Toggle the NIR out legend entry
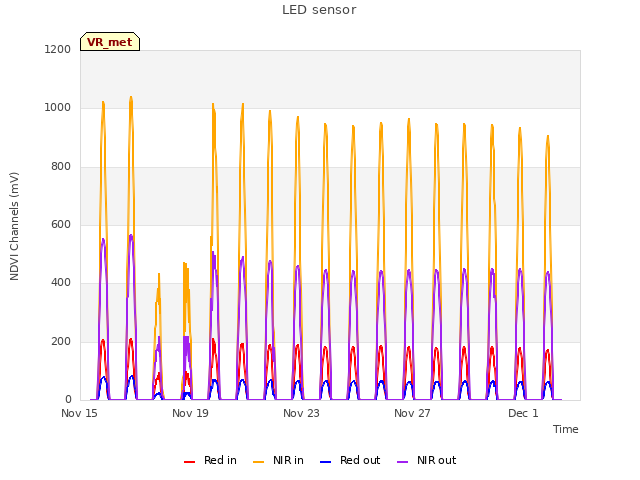 (x=427, y=460)
